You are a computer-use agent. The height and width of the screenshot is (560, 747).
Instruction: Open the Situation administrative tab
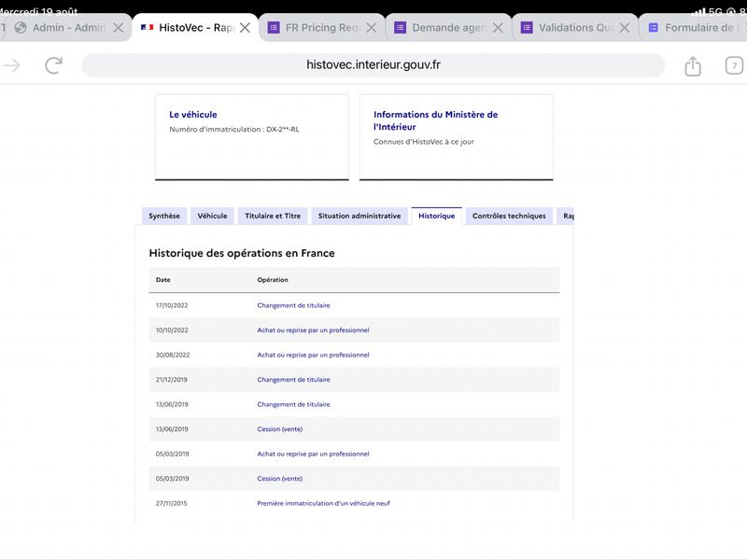(359, 216)
